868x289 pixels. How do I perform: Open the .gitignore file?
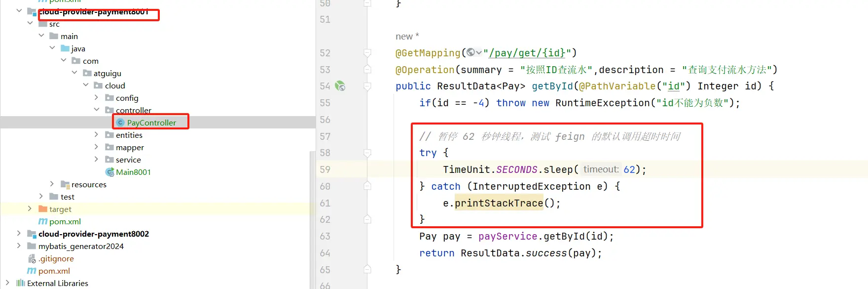point(56,258)
